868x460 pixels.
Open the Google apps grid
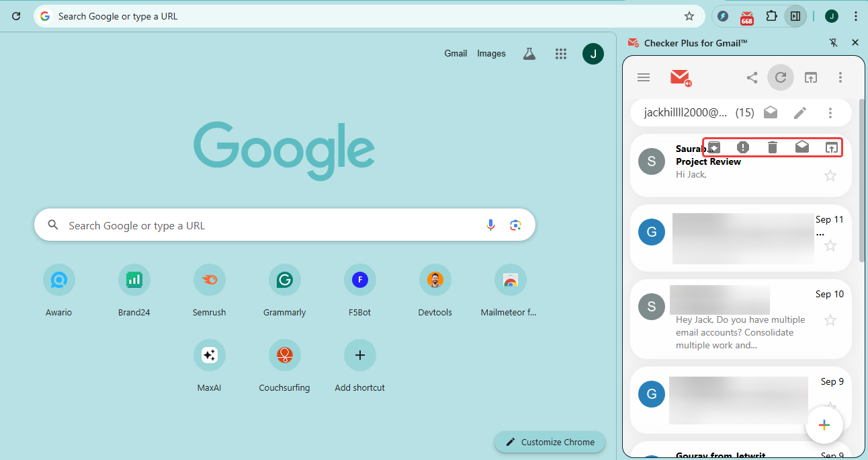(561, 54)
